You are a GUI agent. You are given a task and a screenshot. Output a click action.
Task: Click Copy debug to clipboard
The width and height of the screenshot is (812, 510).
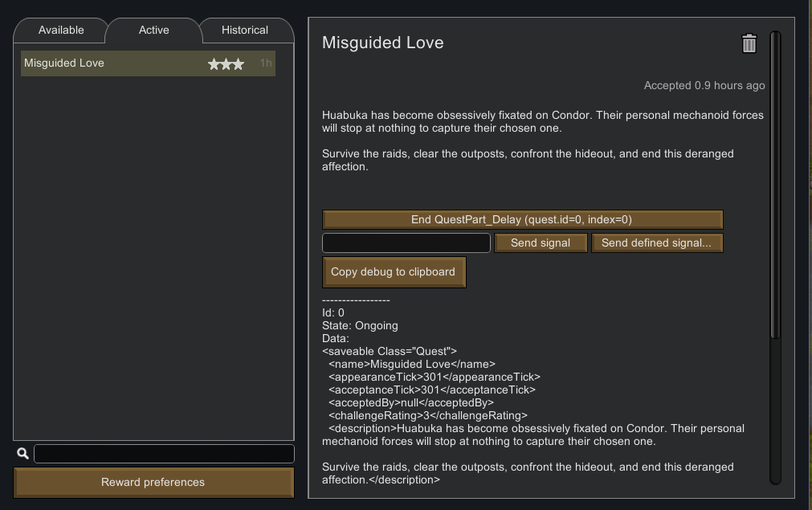[x=394, y=271]
